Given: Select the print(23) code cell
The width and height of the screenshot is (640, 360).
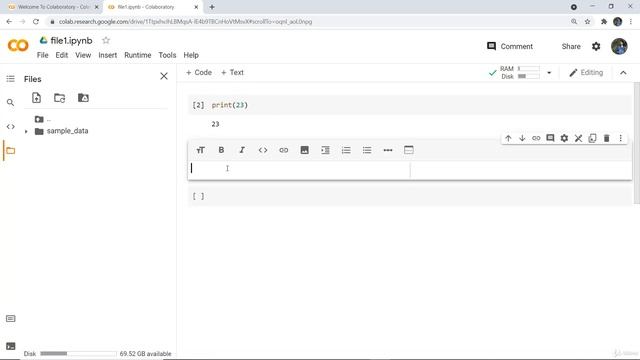Looking at the screenshot, I should pyautogui.click(x=409, y=105).
